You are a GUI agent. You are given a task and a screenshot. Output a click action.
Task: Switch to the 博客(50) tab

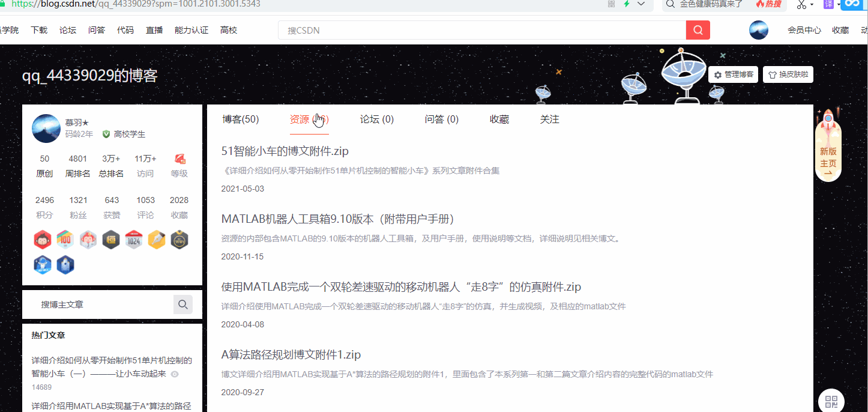pos(241,119)
